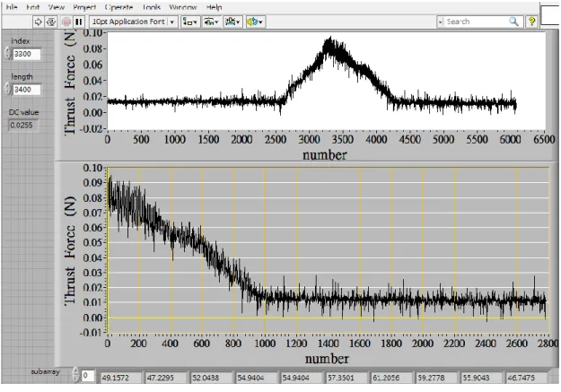Viewport: 561px width, 392px height.
Task: Click the Abort Execution stop icon
Action: click(x=66, y=22)
